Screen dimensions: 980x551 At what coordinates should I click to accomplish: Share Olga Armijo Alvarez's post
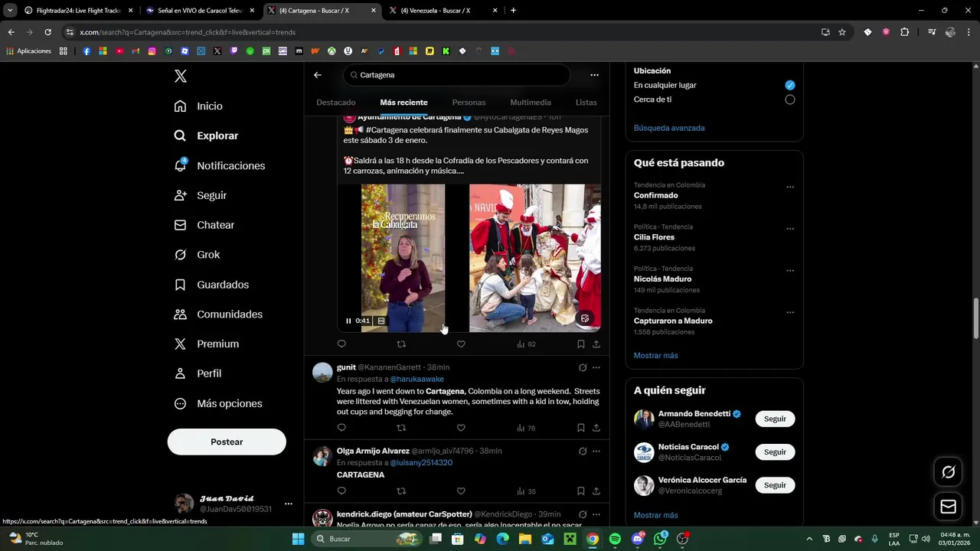click(596, 491)
